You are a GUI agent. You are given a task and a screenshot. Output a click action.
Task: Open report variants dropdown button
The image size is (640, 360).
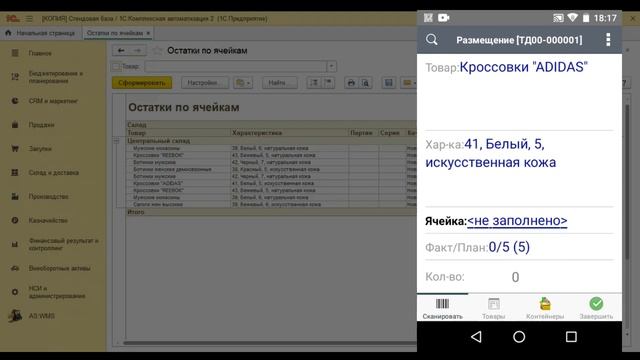pos(243,83)
